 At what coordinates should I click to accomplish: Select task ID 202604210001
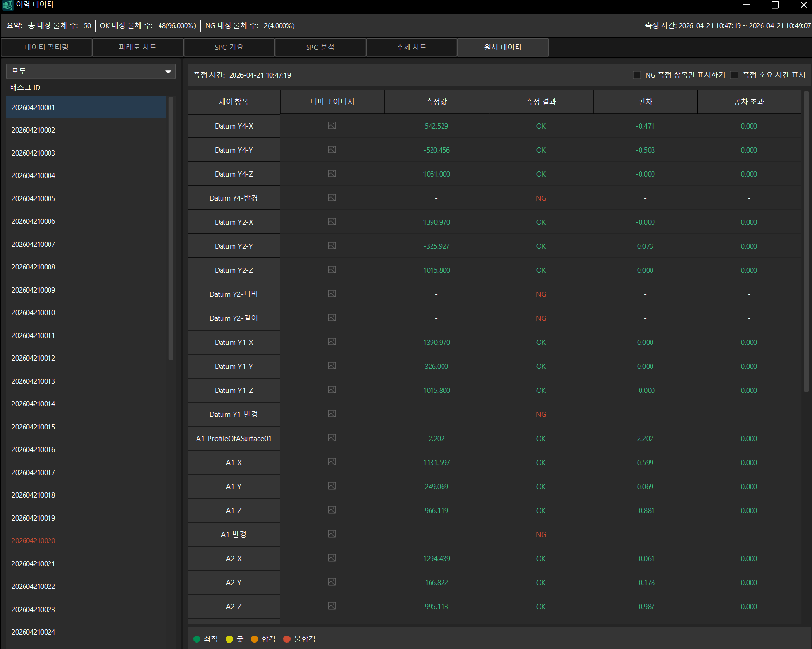(x=86, y=107)
